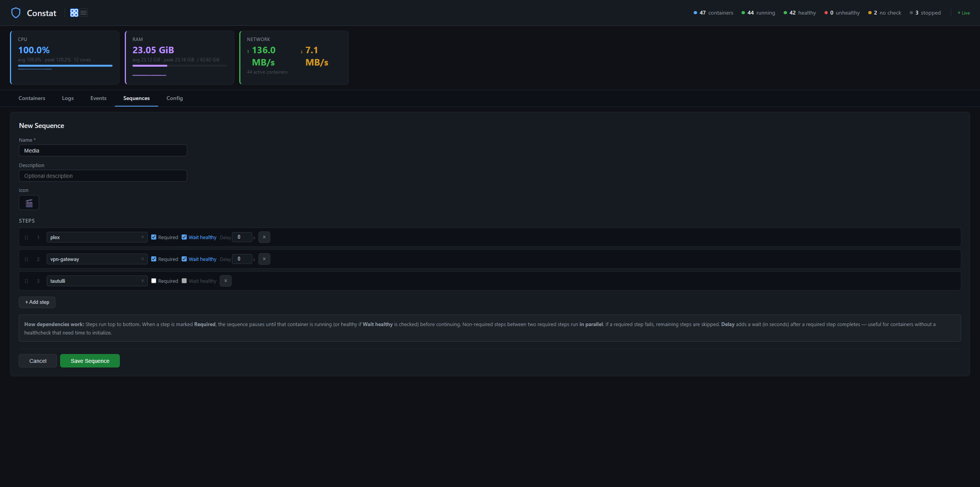Click Save Sequence button
The width and height of the screenshot is (980, 487).
(90, 361)
